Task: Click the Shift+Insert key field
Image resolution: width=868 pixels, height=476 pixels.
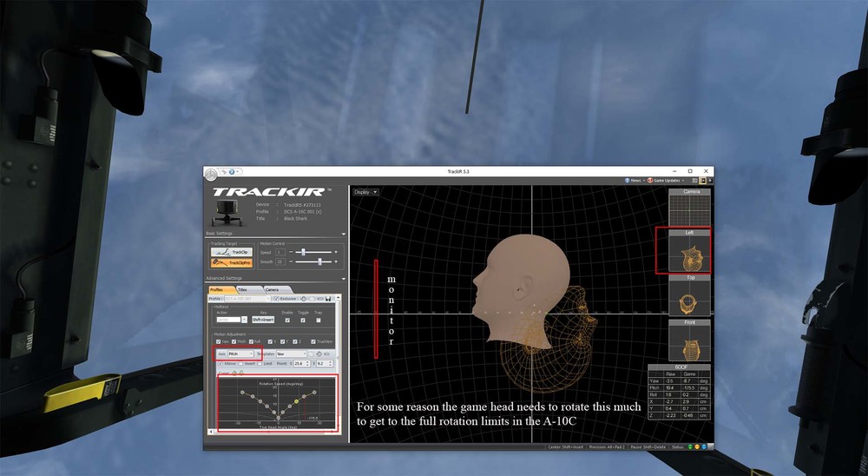Action: pyautogui.click(x=263, y=320)
